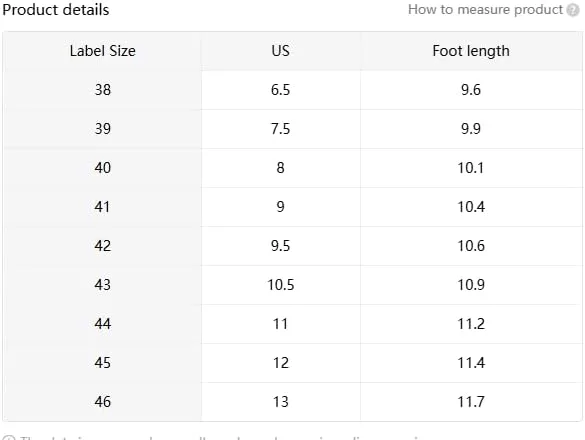Open the How to measure product link
This screenshot has width=585, height=440.
[485, 10]
